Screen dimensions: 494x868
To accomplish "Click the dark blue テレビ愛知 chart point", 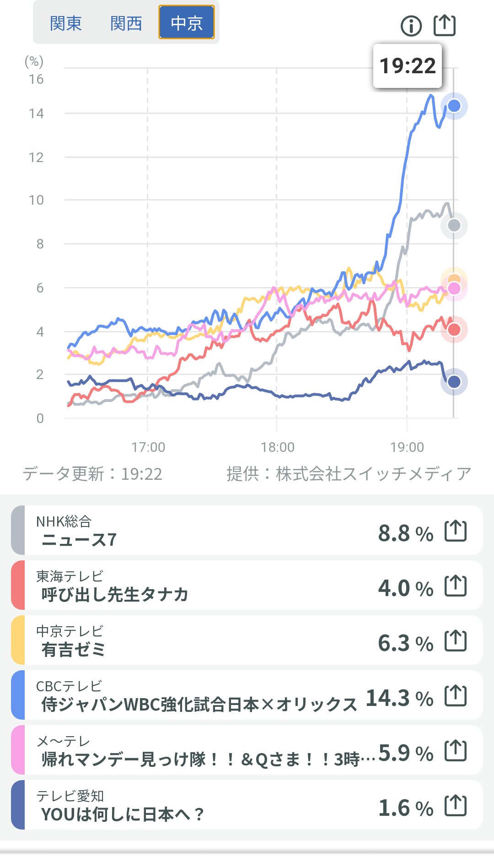I will point(454,382).
